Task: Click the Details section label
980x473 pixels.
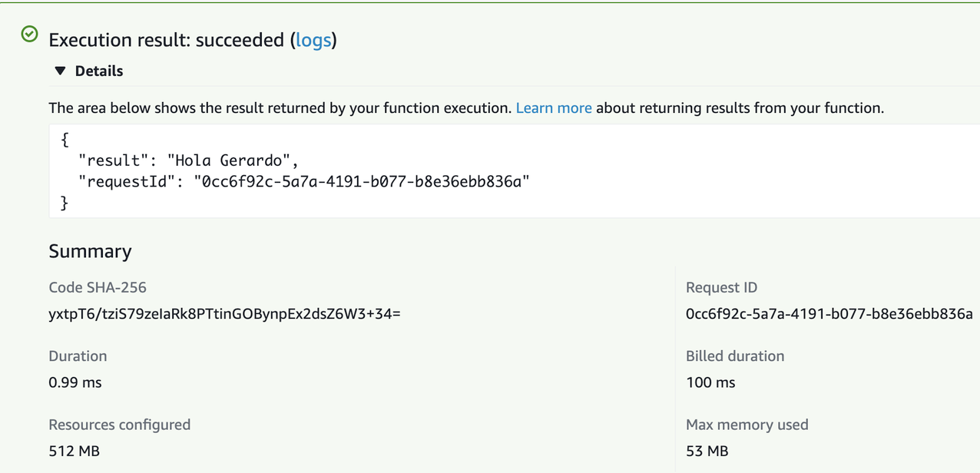Action: coord(99,71)
